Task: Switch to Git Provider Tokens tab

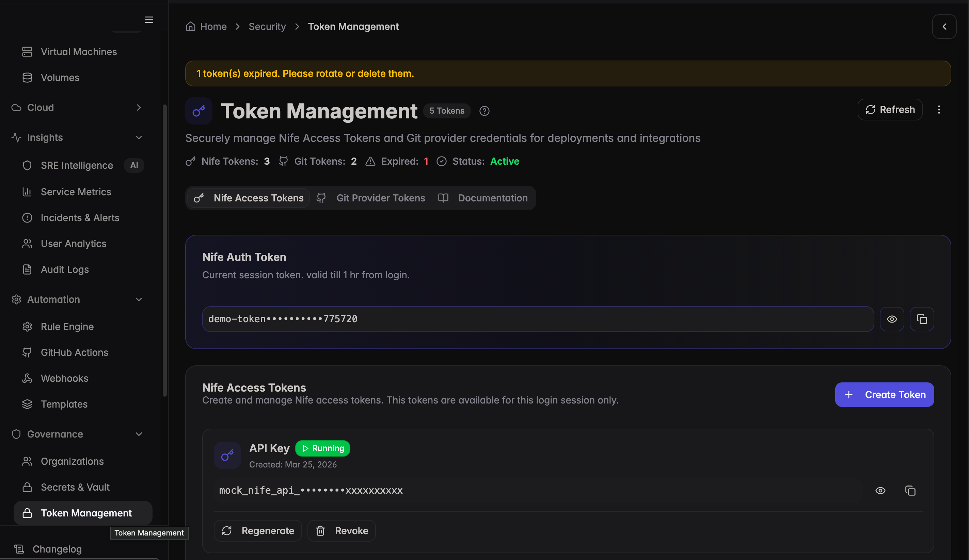Action: tap(371, 198)
